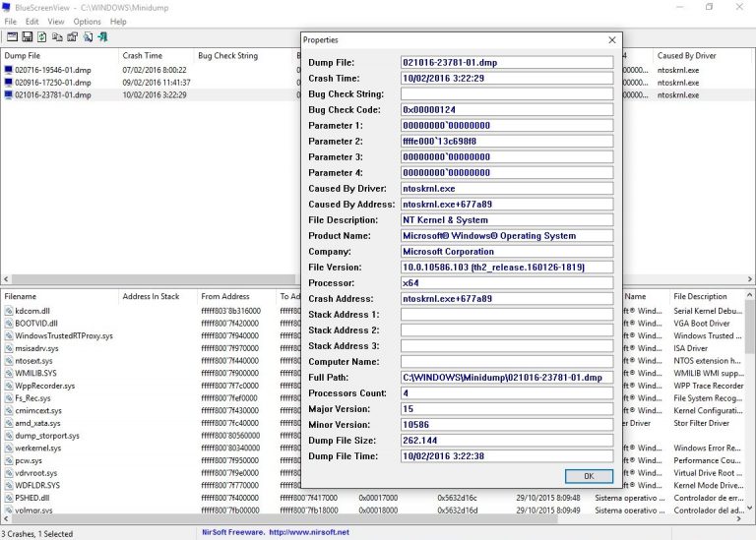The image size is (756, 540).
Task: Click the Full Path field in Properties
Action: 507,378
